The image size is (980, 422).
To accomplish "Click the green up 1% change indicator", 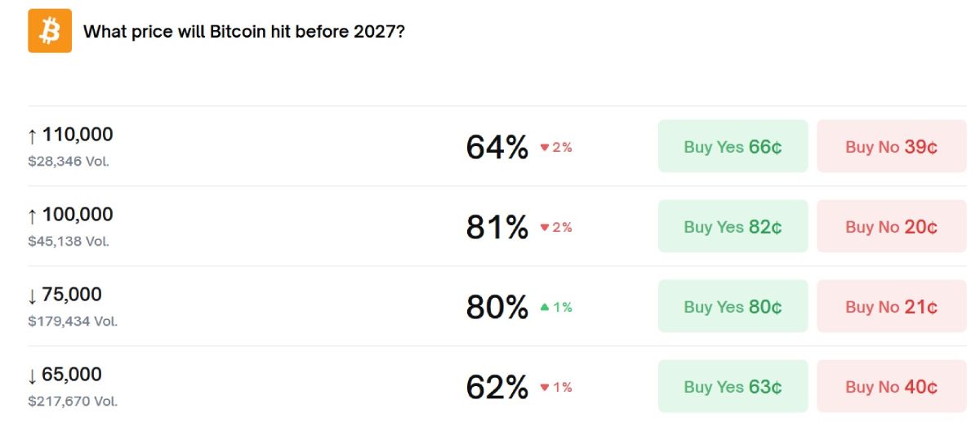I will pos(556,308).
